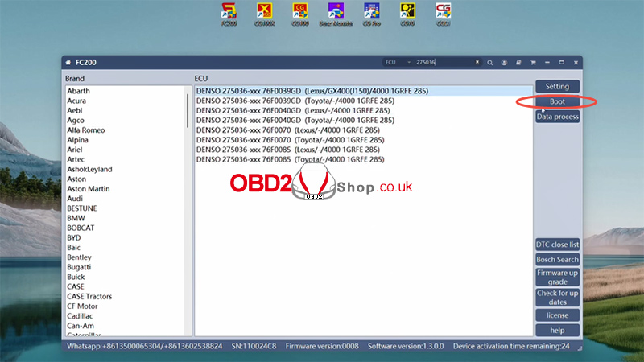Start the Firmware upgrade button
Viewport: 644px width, 362px height.
pyautogui.click(x=557, y=277)
